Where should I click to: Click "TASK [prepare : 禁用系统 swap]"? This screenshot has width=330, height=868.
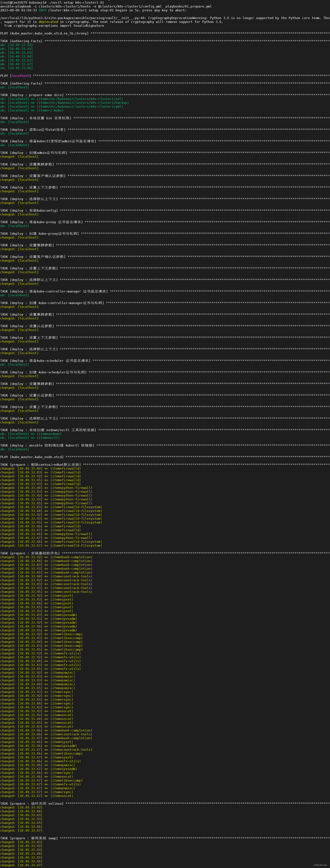click(x=29, y=838)
